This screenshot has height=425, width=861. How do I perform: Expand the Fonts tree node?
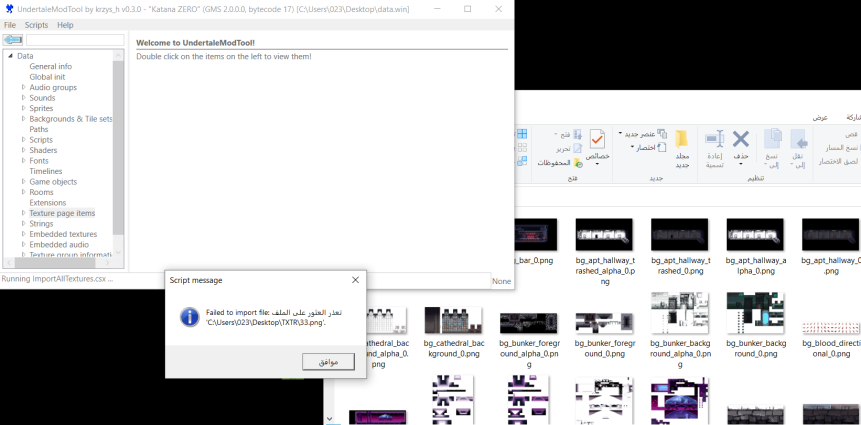24,160
